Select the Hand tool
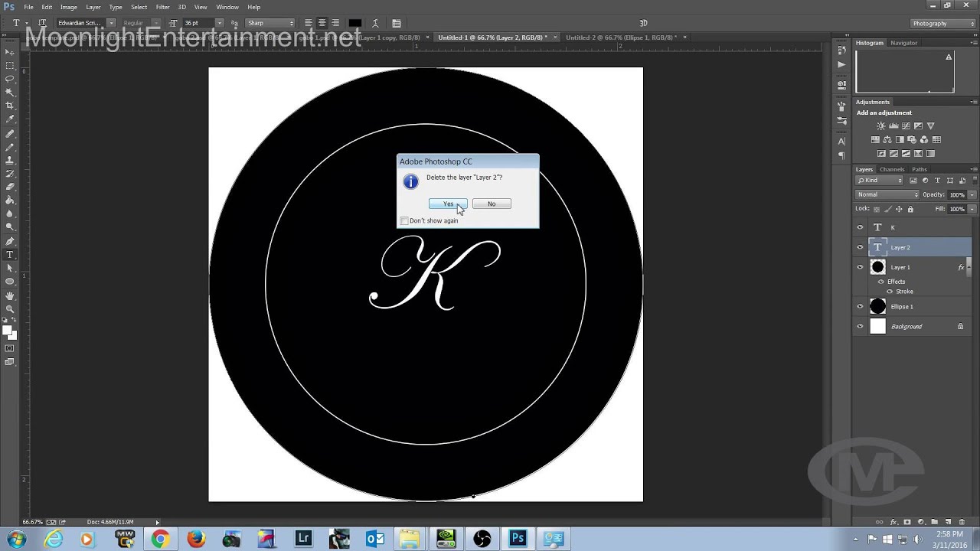 (9, 295)
